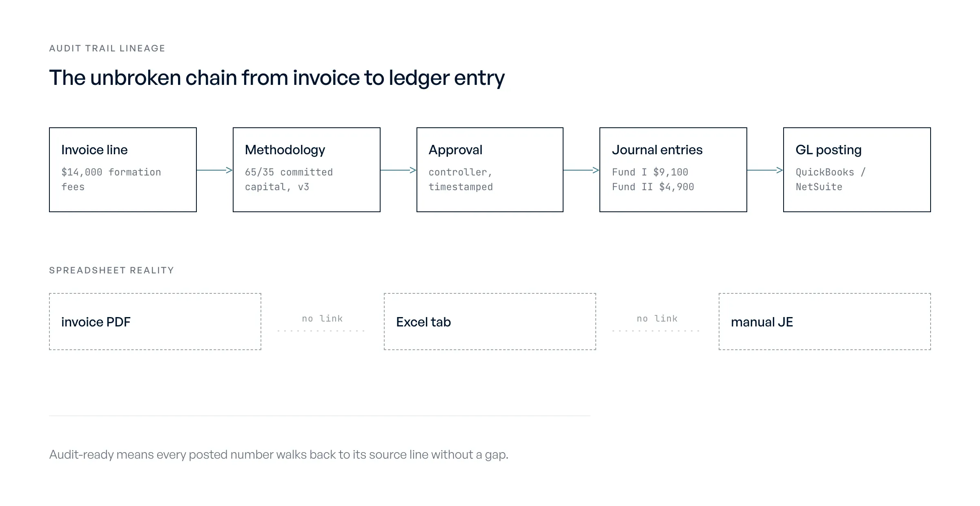980x506 pixels.
Task: Click the arrow pointing to GL posting
Action: (765, 170)
